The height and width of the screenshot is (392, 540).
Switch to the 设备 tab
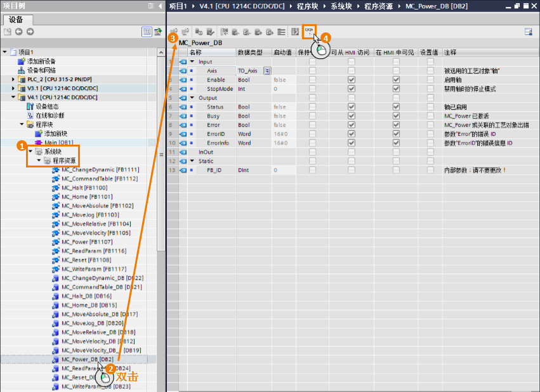point(16,20)
